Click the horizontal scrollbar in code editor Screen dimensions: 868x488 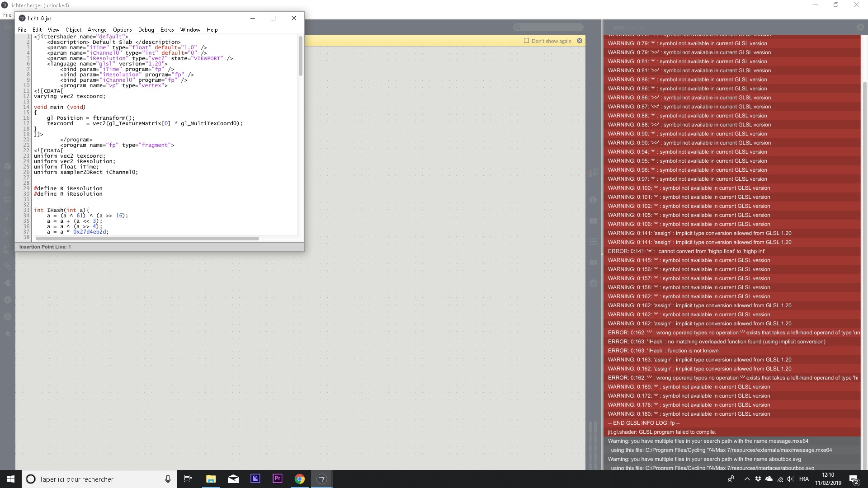147,238
